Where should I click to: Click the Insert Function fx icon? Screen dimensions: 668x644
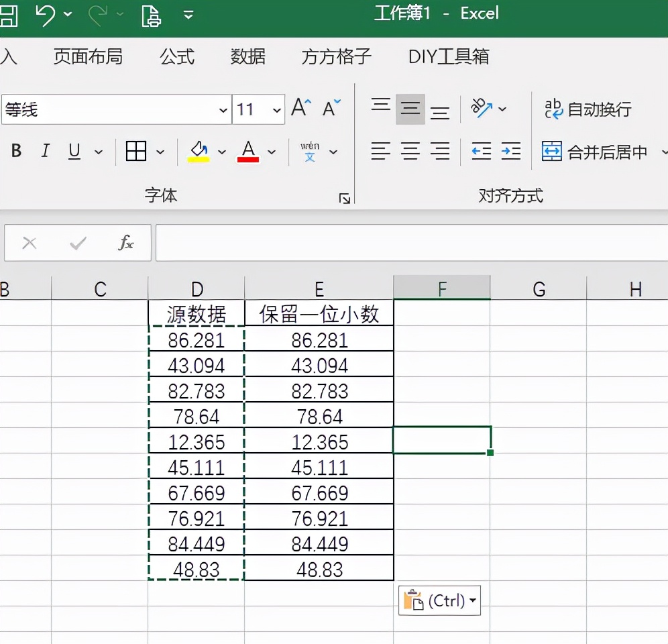click(x=125, y=243)
